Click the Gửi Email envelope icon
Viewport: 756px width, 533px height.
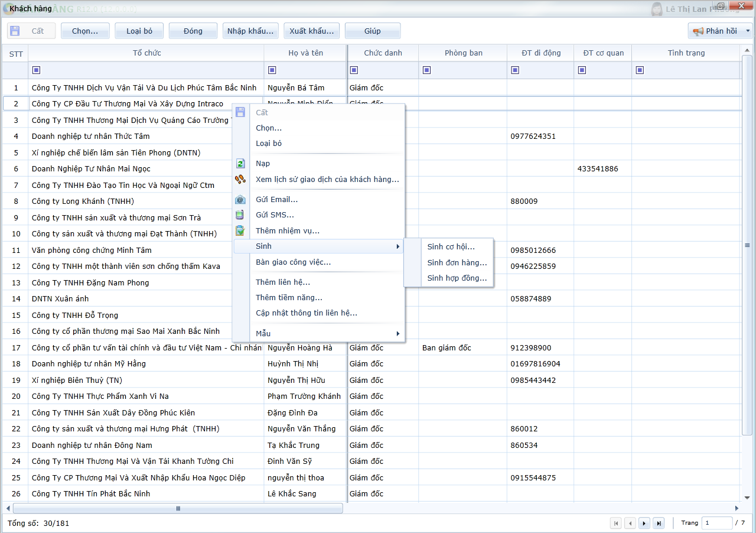240,200
